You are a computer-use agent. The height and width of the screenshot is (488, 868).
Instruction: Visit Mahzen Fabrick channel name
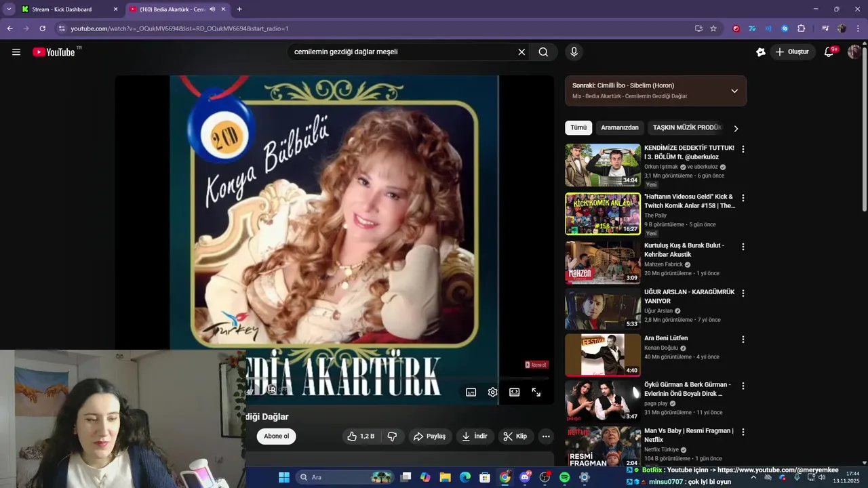(x=663, y=264)
